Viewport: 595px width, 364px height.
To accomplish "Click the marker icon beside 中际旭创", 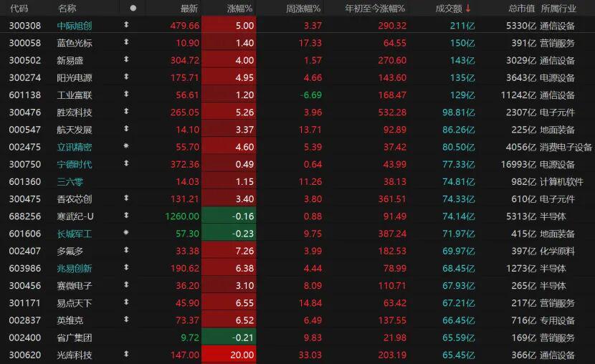I will pyautogui.click(x=127, y=26).
